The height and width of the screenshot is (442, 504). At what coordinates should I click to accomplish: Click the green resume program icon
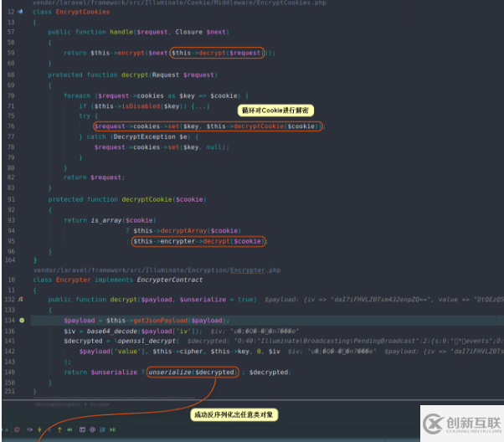pyautogui.click(x=112, y=429)
